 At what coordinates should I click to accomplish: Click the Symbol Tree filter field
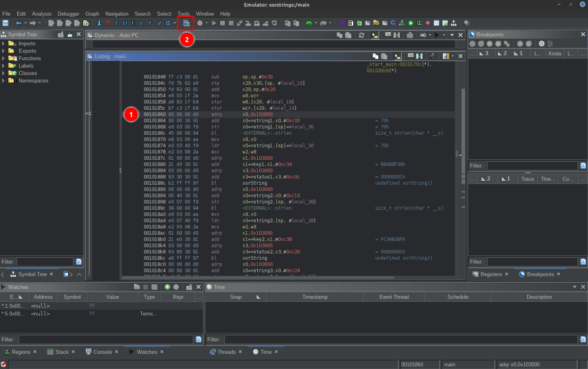(x=45, y=262)
